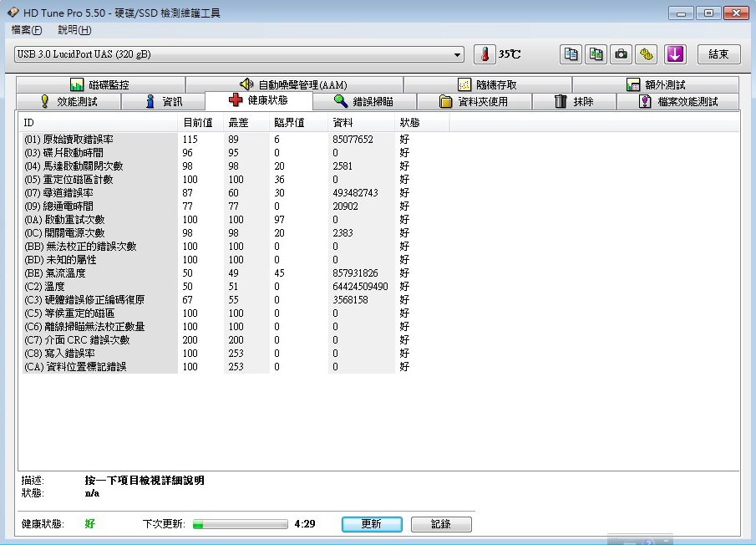Click the HD Tune title bar icon

[13, 13]
